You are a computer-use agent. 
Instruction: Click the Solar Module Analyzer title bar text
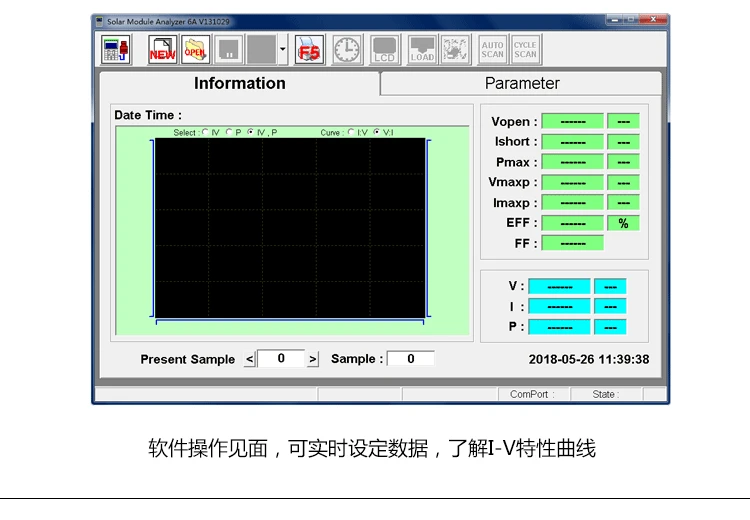coord(168,22)
